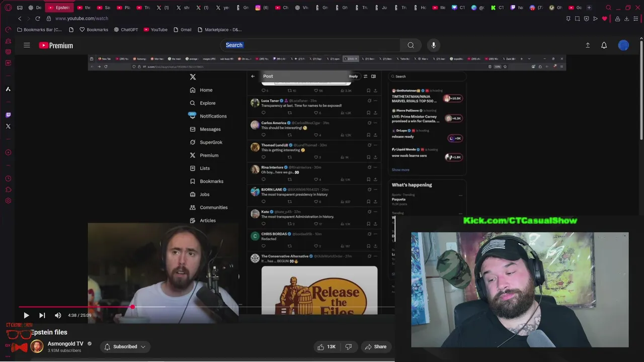Screen dimensions: 644x362
Task: Open the ChatGPT bookmark
Action: pos(126,30)
